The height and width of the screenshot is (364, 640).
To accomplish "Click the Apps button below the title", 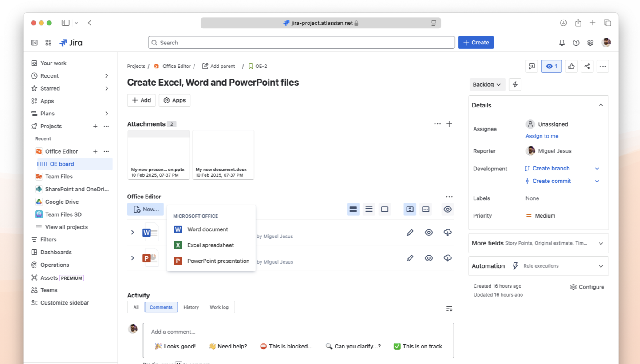I will click(174, 100).
